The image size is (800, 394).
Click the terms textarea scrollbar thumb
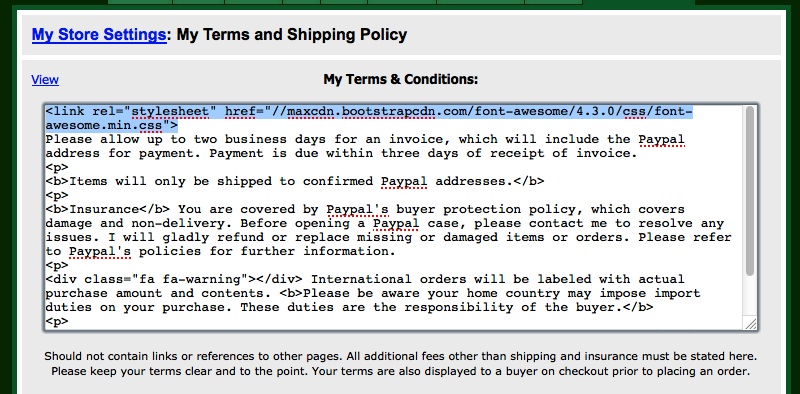(x=749, y=191)
